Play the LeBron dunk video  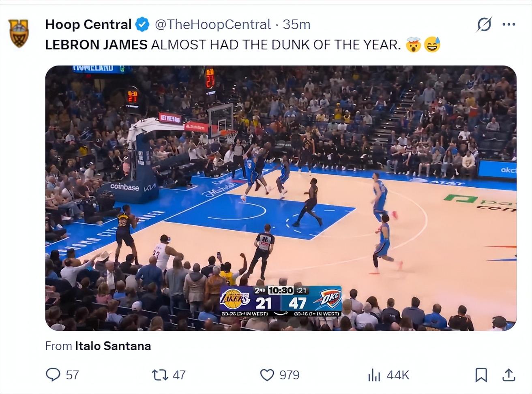pos(281,198)
